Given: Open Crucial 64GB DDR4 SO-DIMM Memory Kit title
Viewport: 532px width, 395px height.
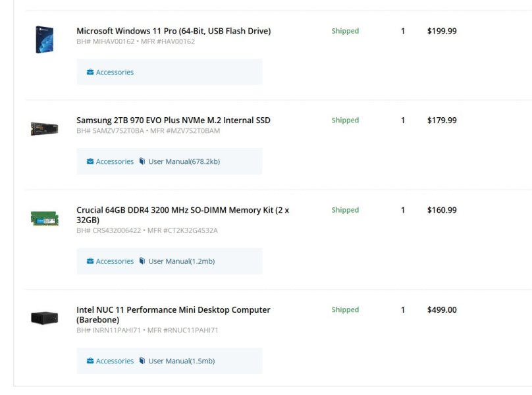Looking at the screenshot, I should pos(182,215).
